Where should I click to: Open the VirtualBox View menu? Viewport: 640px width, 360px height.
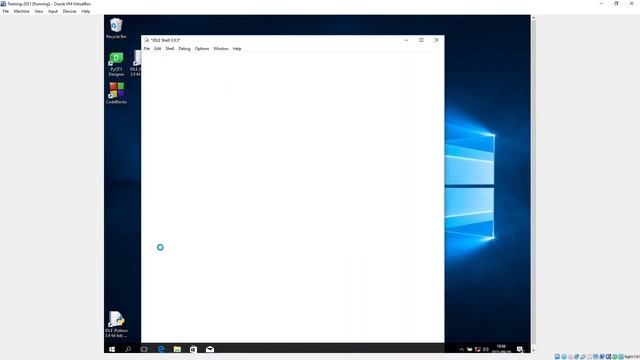(39, 11)
